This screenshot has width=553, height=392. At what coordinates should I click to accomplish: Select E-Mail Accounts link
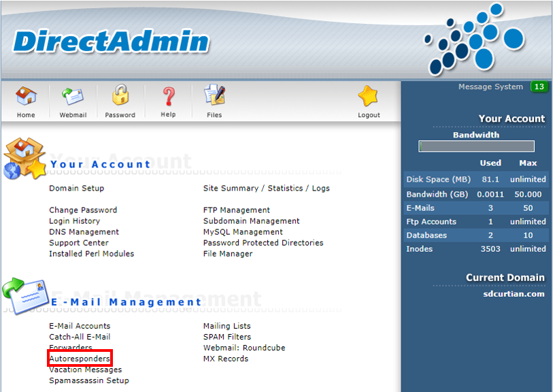point(80,326)
